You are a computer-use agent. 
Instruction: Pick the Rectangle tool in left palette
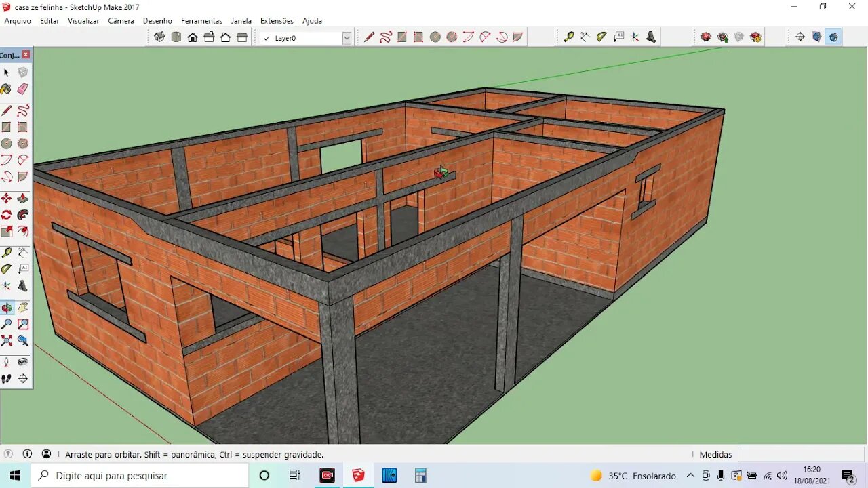click(7, 127)
